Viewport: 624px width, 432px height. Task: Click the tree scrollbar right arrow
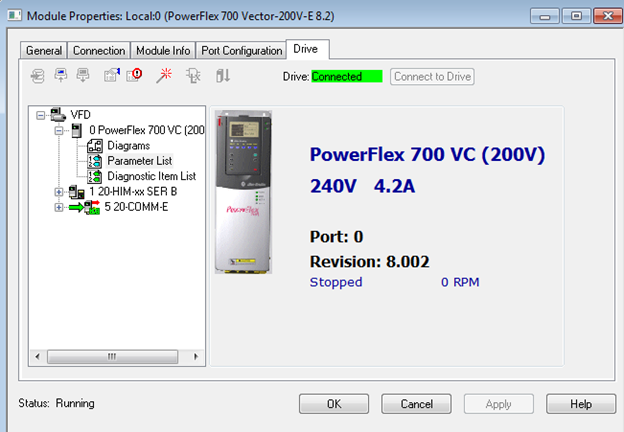point(196,356)
